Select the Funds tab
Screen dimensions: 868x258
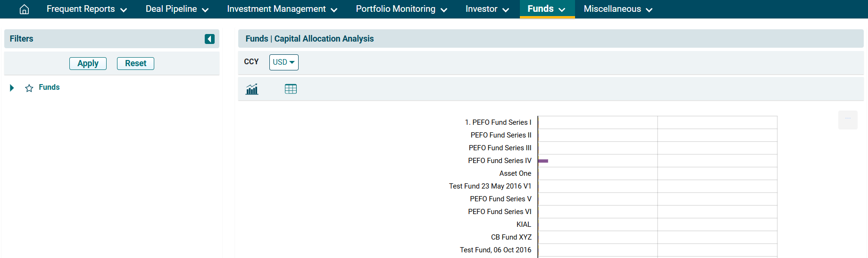point(546,9)
